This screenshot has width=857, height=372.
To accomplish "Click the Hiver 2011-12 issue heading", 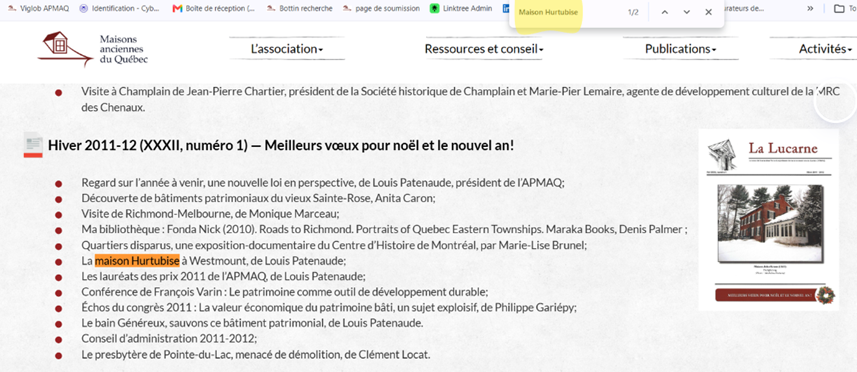I will point(281,145).
